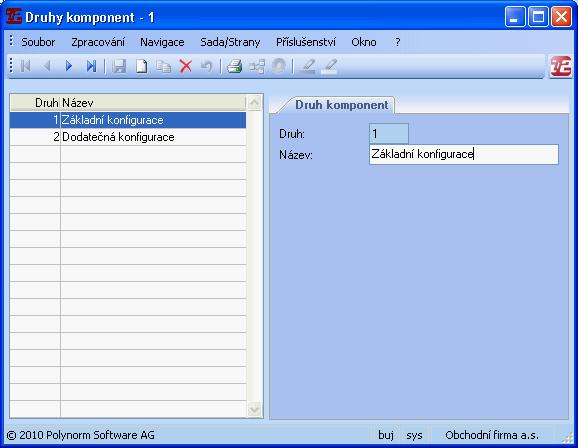Image resolution: width=578 pixels, height=448 pixels.
Task: Open the Zpracování menu
Action: [98, 42]
